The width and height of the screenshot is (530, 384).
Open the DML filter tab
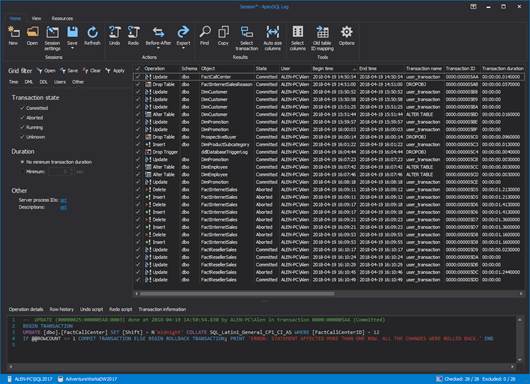tap(29, 82)
